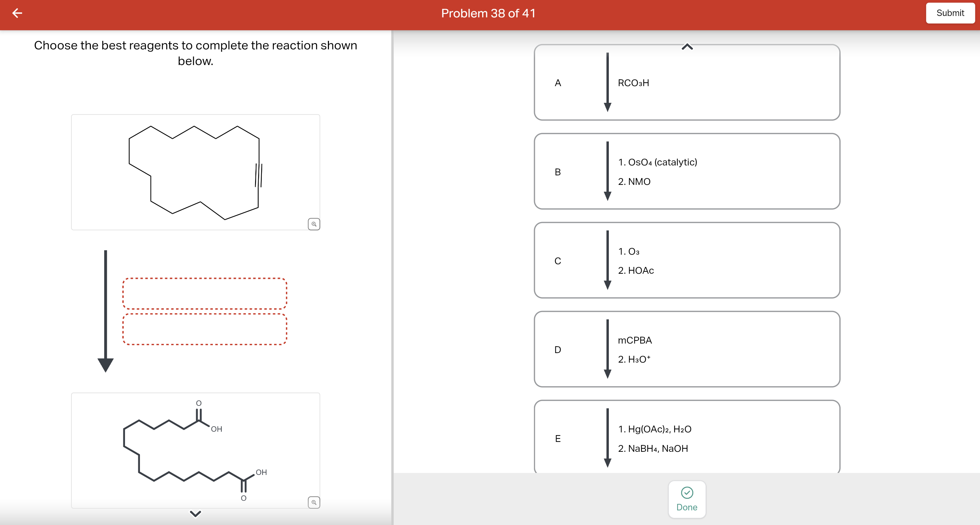
Task: Expand problem panel with down chevron
Action: pyautogui.click(x=195, y=513)
